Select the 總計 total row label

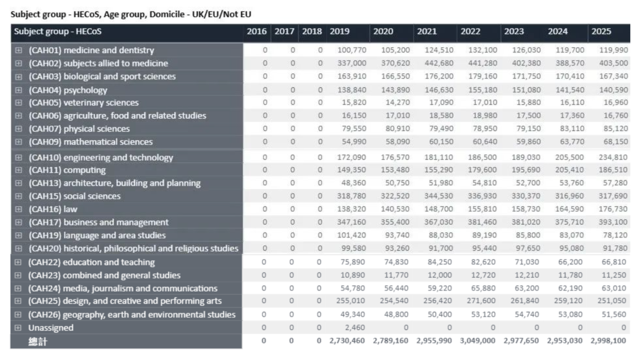coord(38,341)
